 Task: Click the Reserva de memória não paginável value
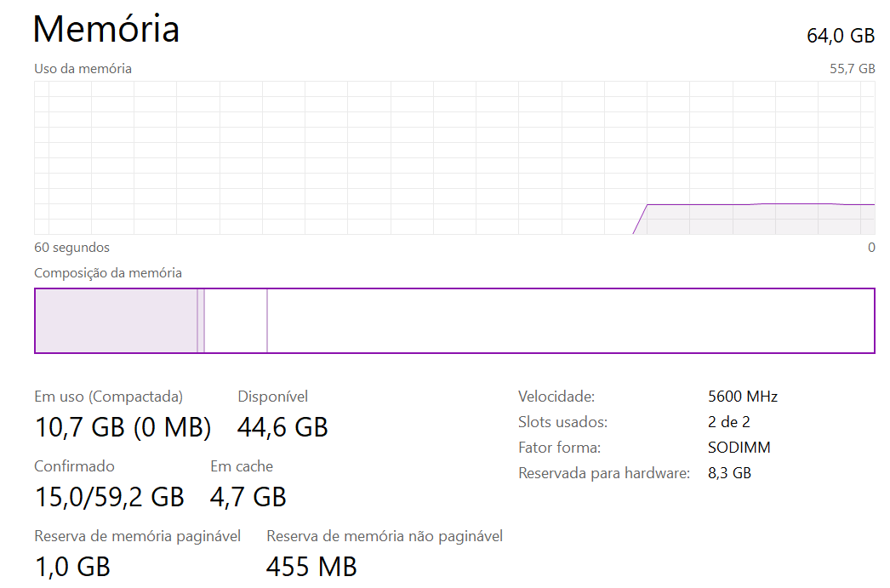pyautogui.click(x=311, y=567)
